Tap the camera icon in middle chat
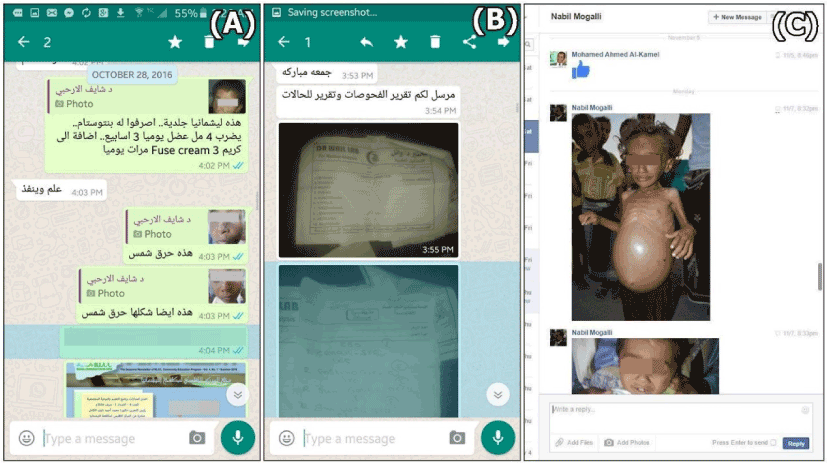Image resolution: width=827 pixels, height=463 pixels. pos(456,438)
